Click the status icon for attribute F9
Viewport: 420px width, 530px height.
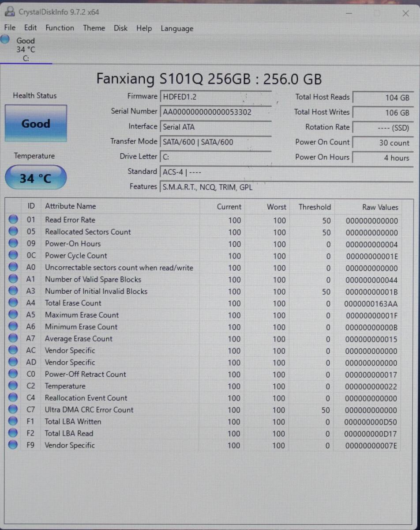(14, 445)
